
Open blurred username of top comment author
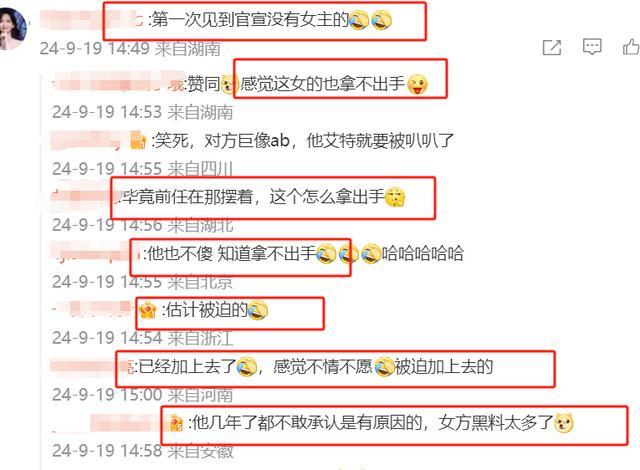[92, 19]
